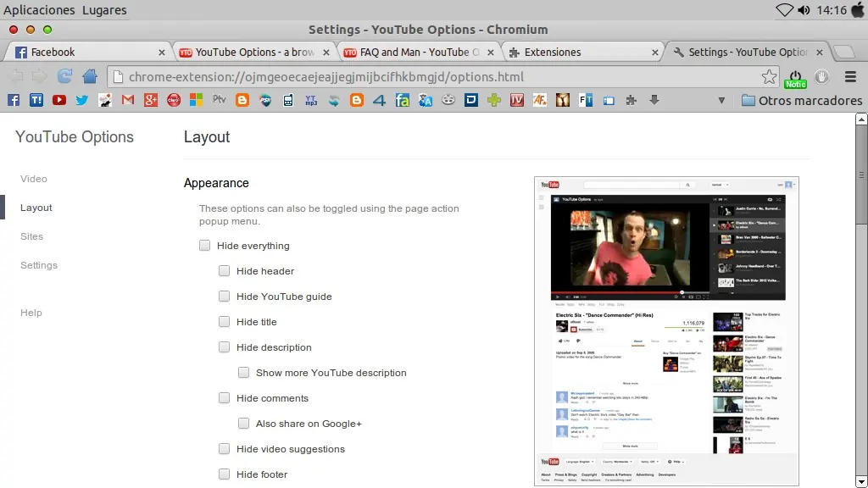Open the Aplicaciones menu
Screen dimensions: 868x488
pyautogui.click(x=39, y=10)
